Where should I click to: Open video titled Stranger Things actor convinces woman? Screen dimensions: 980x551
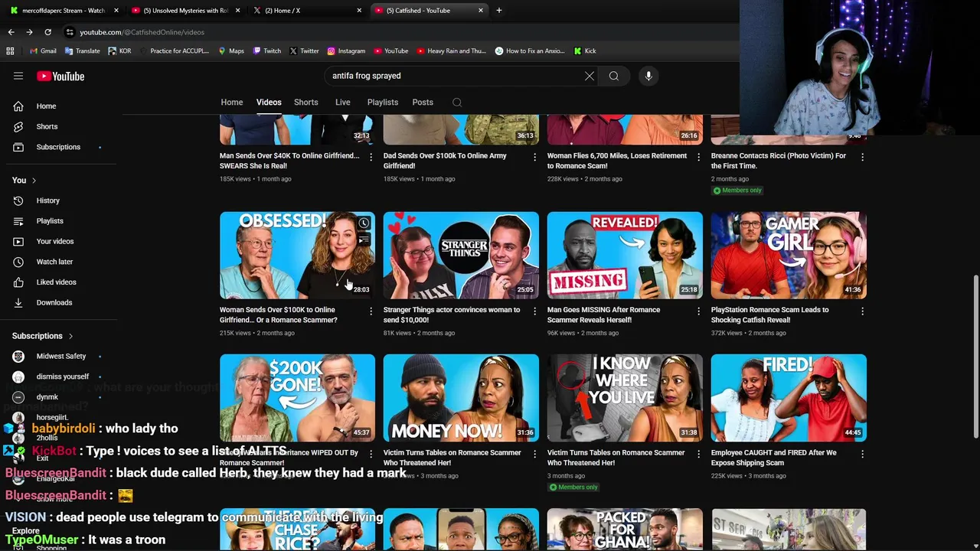point(452,315)
